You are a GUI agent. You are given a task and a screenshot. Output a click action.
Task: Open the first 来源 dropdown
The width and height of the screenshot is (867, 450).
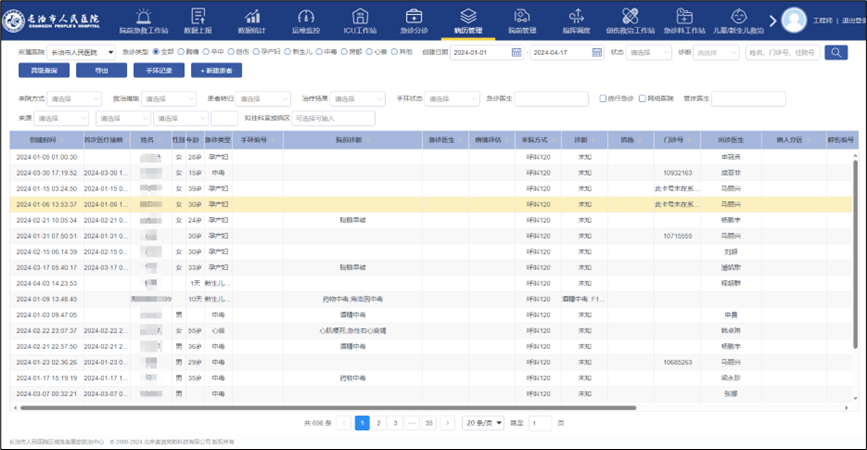[x=61, y=118]
